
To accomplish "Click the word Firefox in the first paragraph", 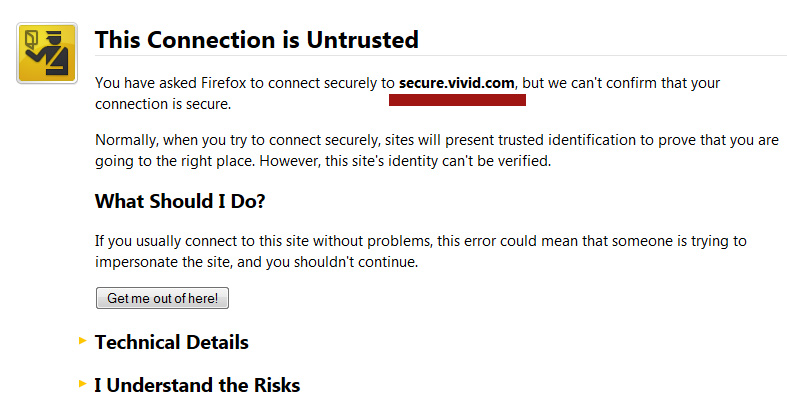I will pos(223,83).
